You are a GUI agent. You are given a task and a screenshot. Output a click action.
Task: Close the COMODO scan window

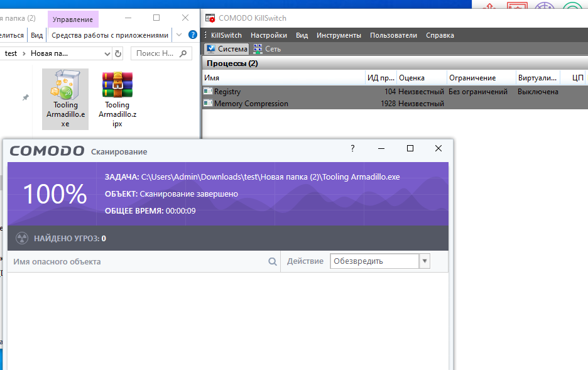pyautogui.click(x=438, y=148)
